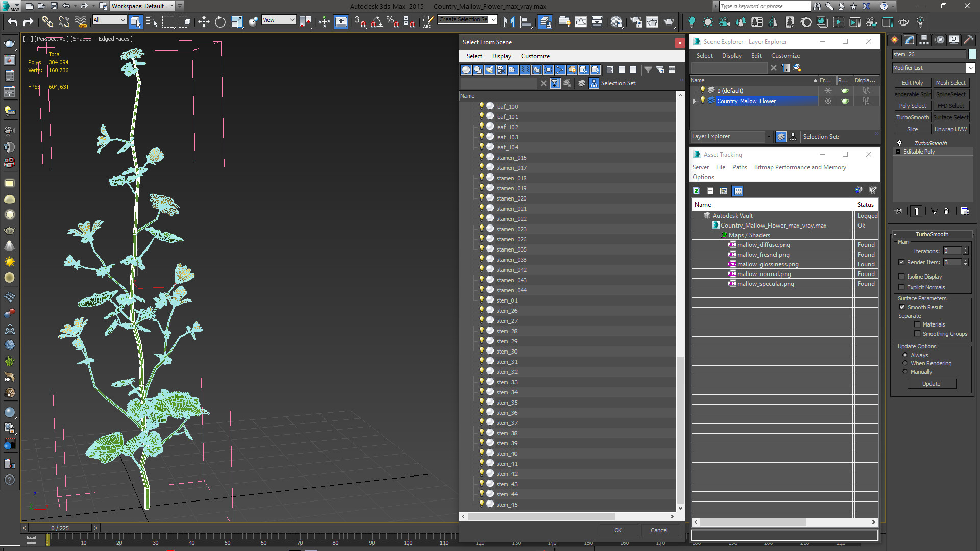Click the quick Render Production teapot
The height and width of the screenshot is (551, 980).
pyautogui.click(x=669, y=21)
